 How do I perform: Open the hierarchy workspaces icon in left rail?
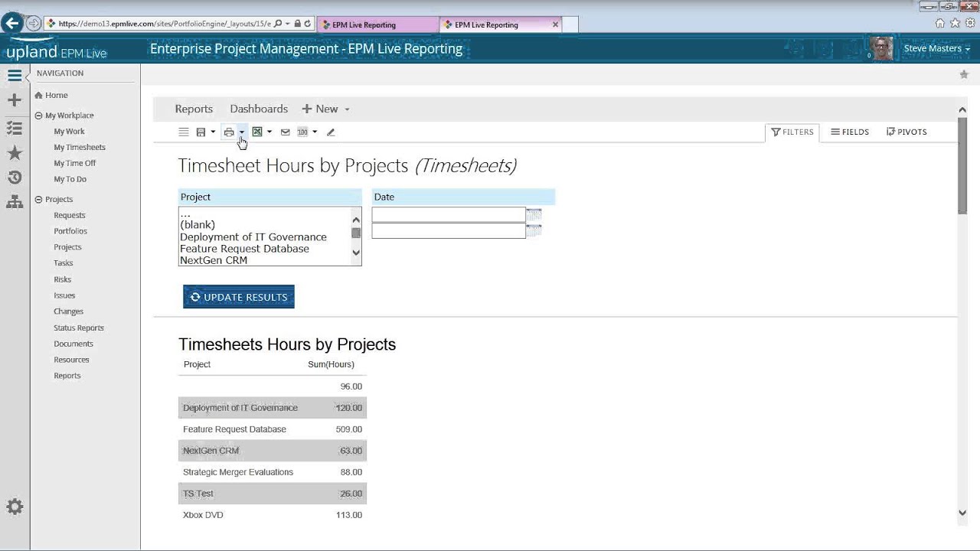(x=15, y=202)
